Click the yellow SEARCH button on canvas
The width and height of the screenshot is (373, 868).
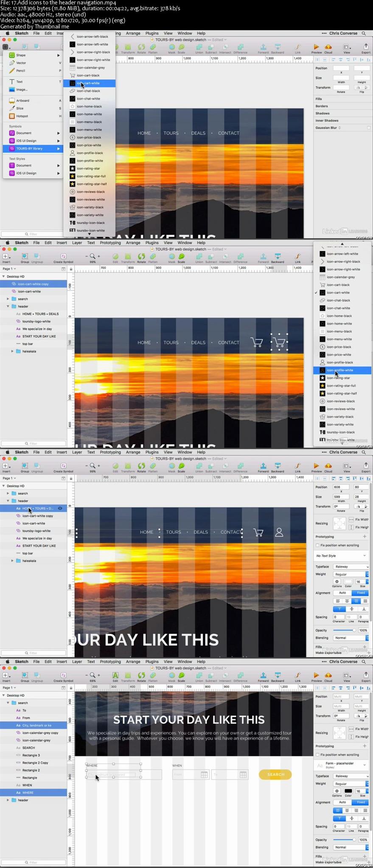[x=276, y=774]
